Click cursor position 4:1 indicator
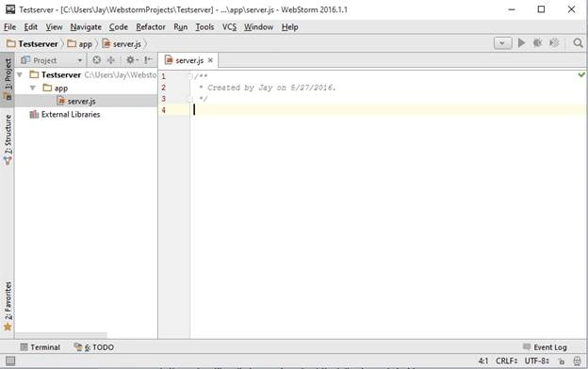The height and width of the screenshot is (369, 588). point(483,361)
